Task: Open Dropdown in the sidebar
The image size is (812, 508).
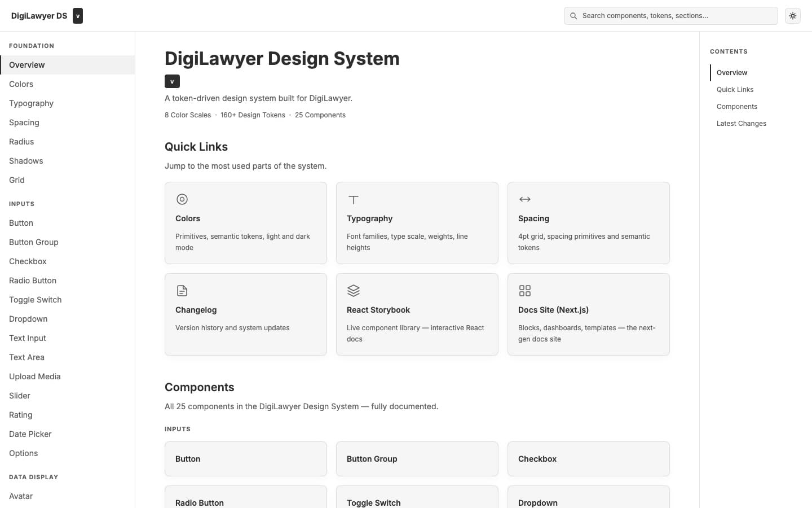Action: [68, 319]
